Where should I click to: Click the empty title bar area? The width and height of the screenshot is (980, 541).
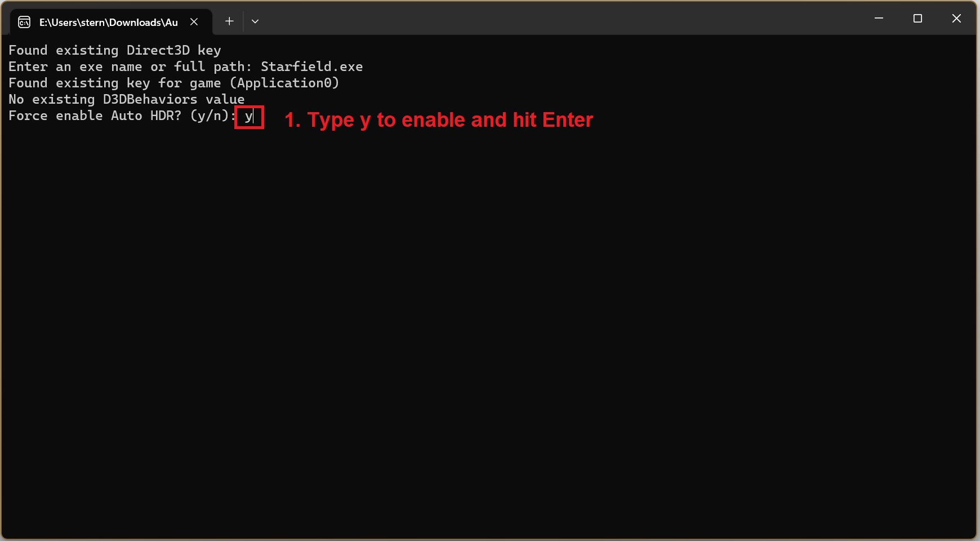pos(563,19)
